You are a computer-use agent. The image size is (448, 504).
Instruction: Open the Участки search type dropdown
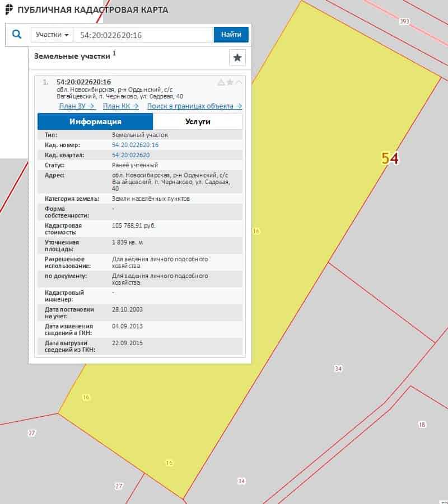tap(52, 35)
